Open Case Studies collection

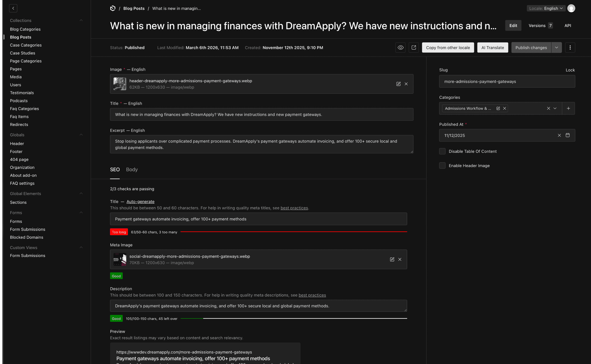[22, 53]
